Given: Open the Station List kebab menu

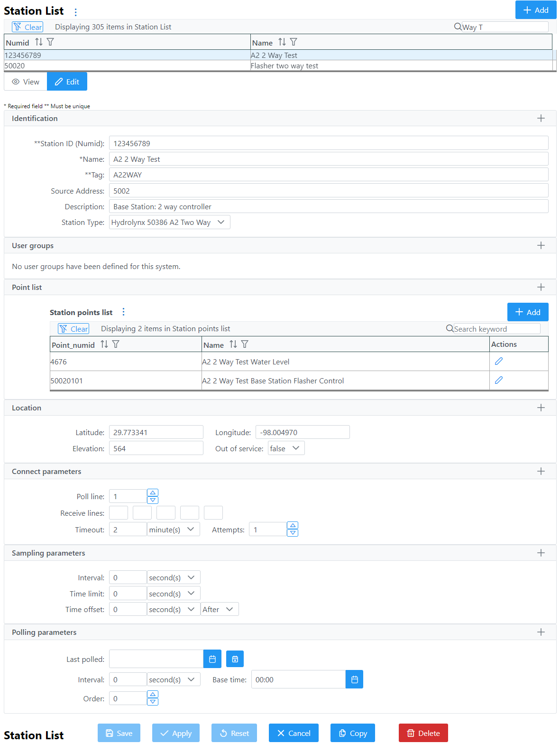Looking at the screenshot, I should pos(76,12).
